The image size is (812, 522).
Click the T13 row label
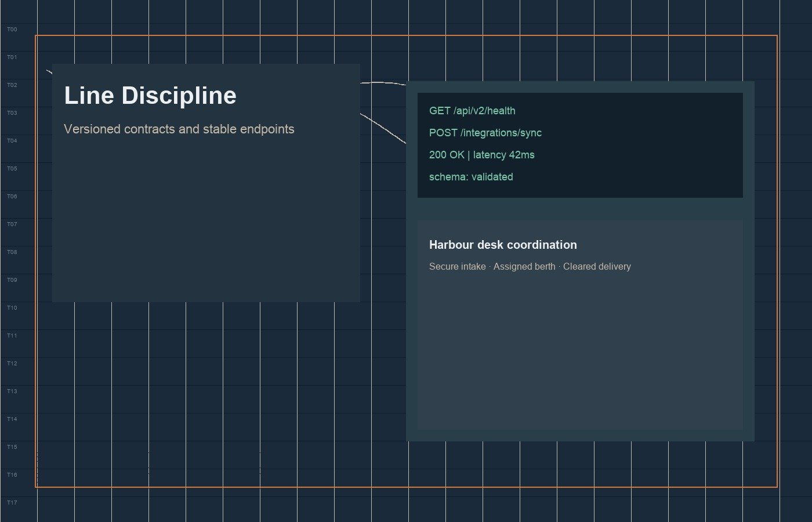point(12,391)
